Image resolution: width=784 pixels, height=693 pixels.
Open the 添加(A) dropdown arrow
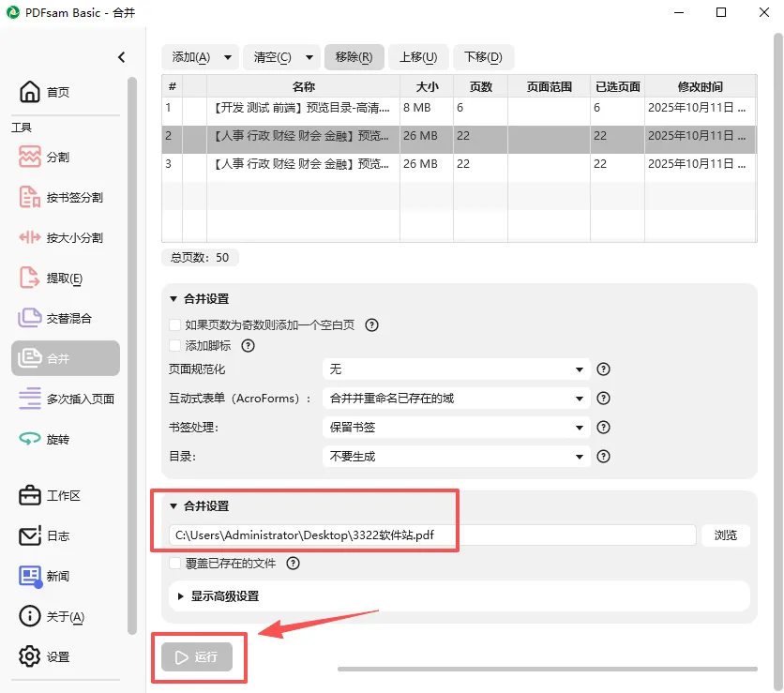click(228, 57)
